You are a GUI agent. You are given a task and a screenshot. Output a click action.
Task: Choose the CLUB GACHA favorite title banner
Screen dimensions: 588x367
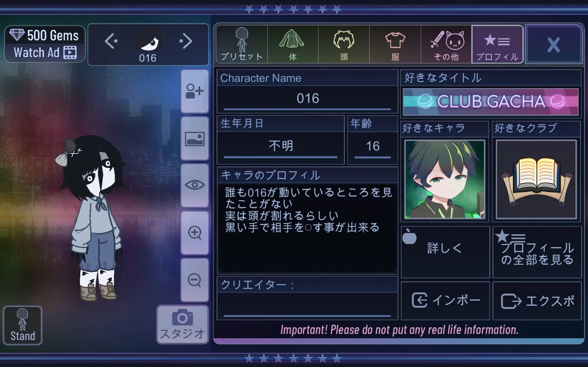[491, 102]
